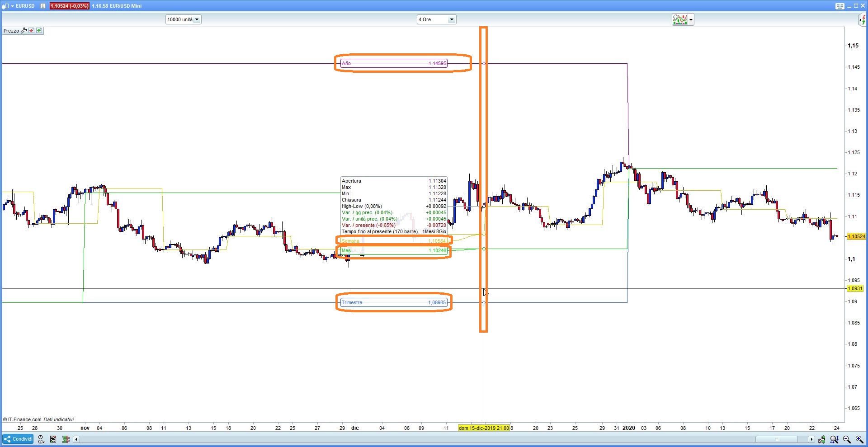Expand the trading side panel arrow
Viewport: 868px width, 447px height.
click(863, 19)
